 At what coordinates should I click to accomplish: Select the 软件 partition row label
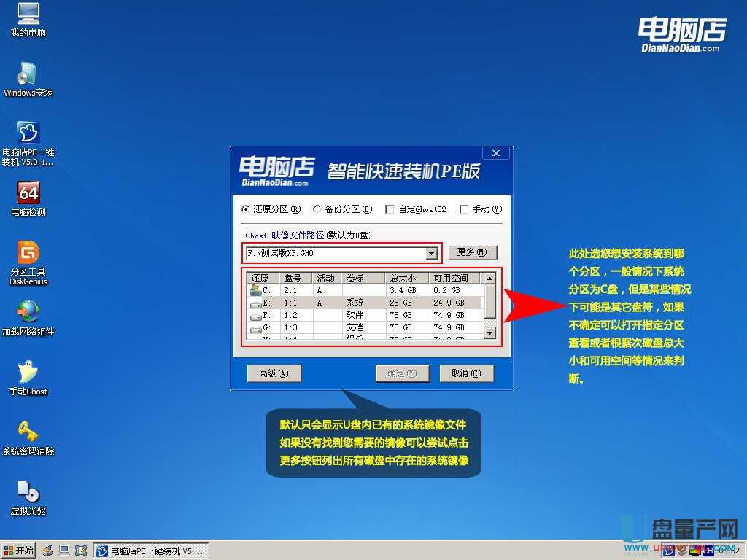tap(355, 315)
